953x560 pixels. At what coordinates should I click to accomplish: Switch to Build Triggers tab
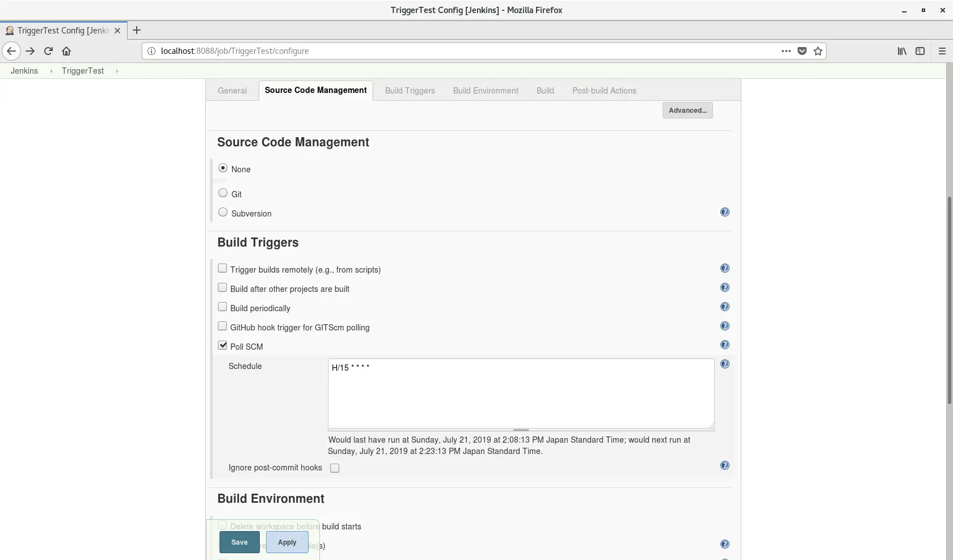410,91
